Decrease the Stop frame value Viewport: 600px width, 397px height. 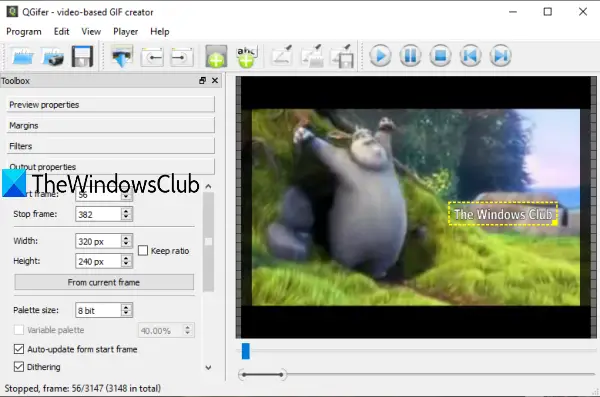(x=126, y=217)
